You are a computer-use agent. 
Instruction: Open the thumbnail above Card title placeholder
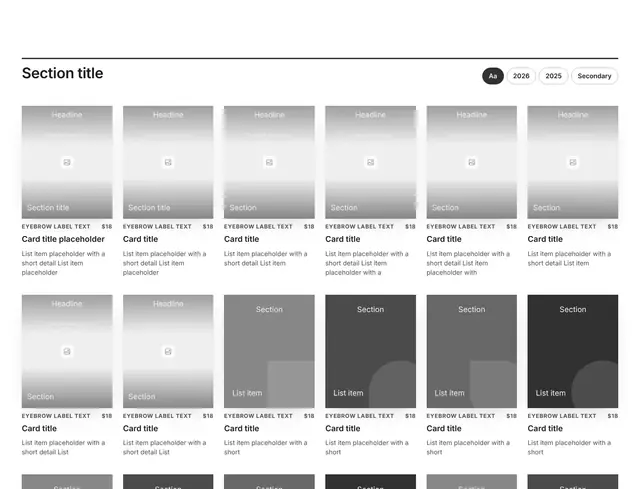[x=67, y=162]
